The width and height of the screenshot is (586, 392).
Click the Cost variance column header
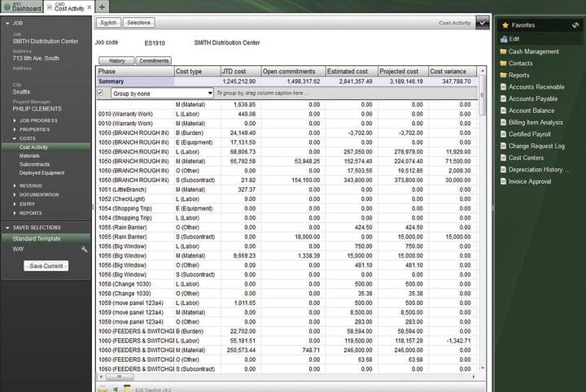453,72
